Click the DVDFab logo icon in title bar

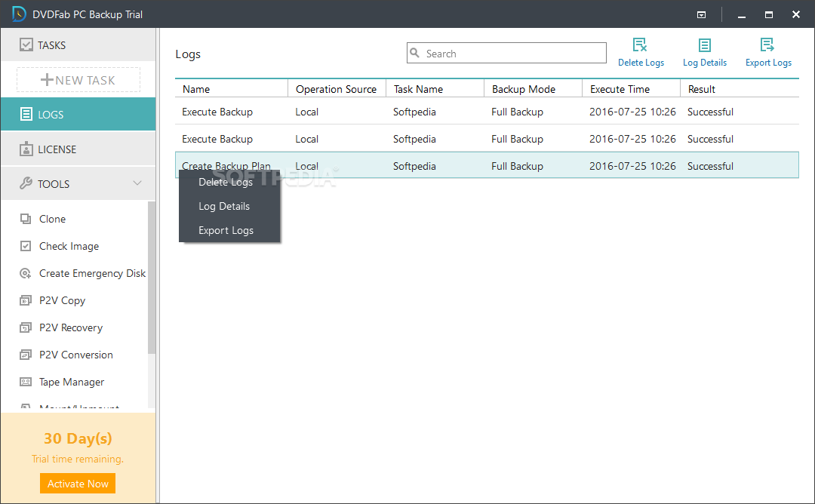point(19,14)
